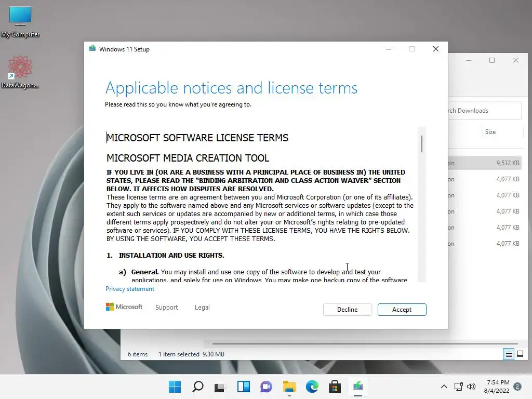
Task: Open the Legal link
Action: coord(202,307)
